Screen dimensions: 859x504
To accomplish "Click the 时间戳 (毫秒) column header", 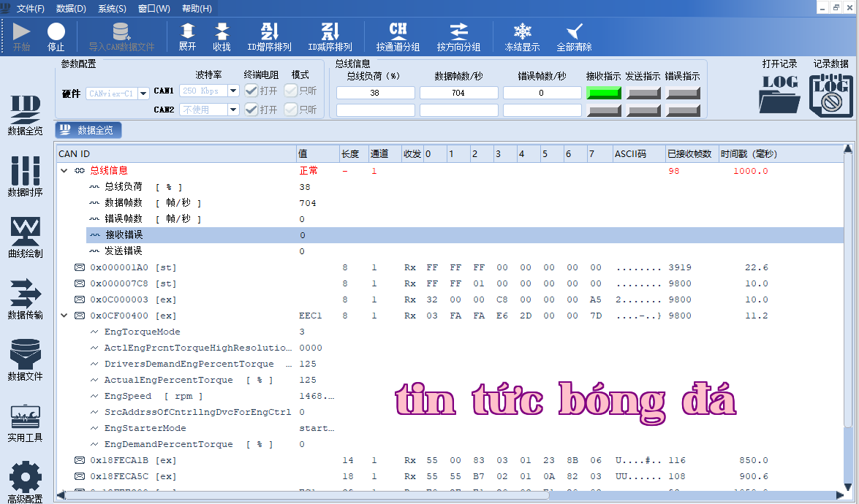I will coord(782,154).
